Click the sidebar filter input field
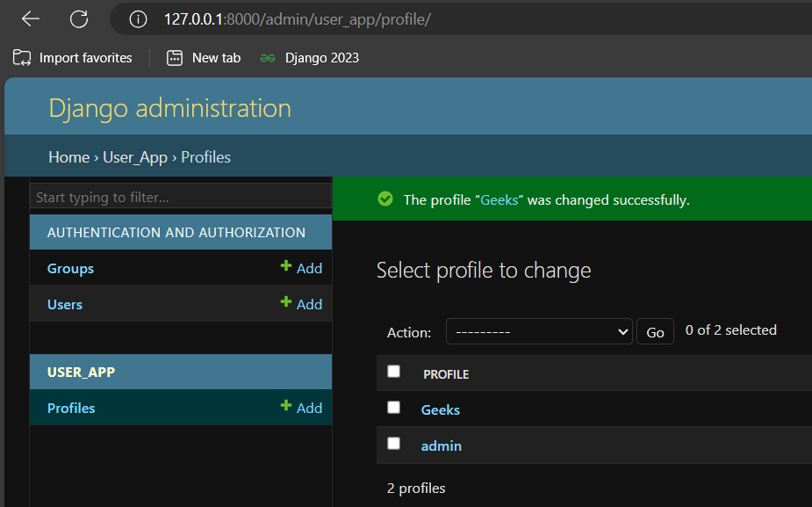 [181, 197]
